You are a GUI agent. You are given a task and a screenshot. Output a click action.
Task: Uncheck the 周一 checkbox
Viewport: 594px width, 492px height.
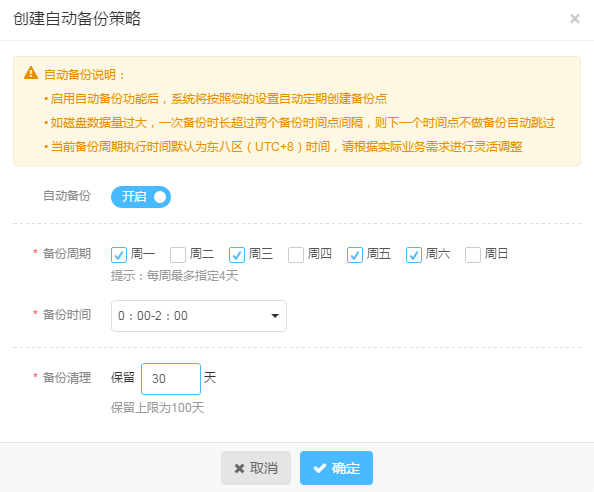tap(119, 255)
